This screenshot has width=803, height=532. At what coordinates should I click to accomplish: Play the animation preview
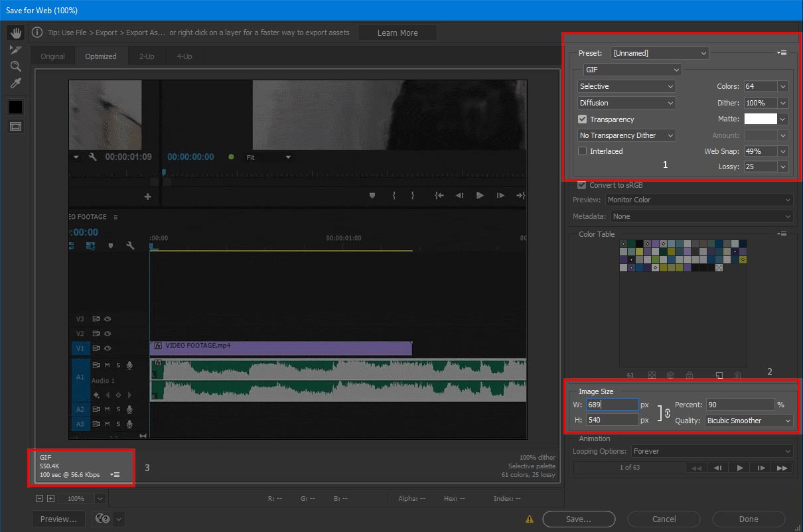point(740,468)
